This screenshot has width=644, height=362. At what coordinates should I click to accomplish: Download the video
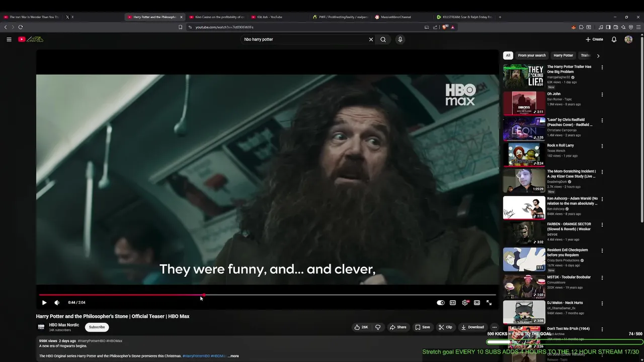pyautogui.click(x=472, y=327)
